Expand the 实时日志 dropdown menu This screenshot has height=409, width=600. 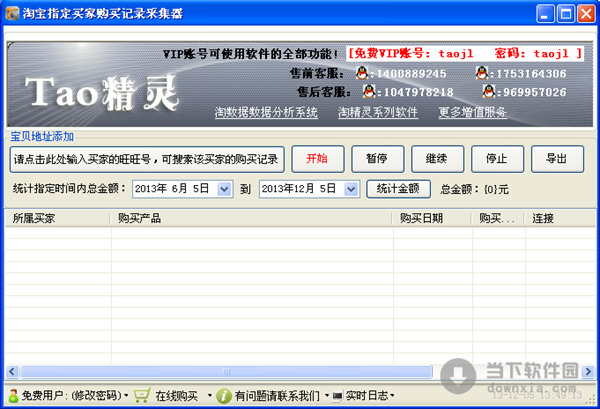pyautogui.click(x=392, y=396)
